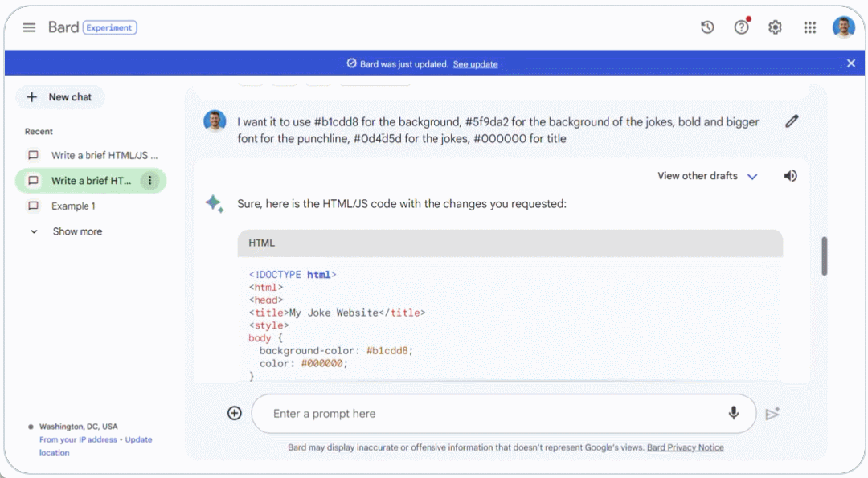Image resolution: width=868 pixels, height=478 pixels.
Task: Open the settings gear
Action: point(775,27)
